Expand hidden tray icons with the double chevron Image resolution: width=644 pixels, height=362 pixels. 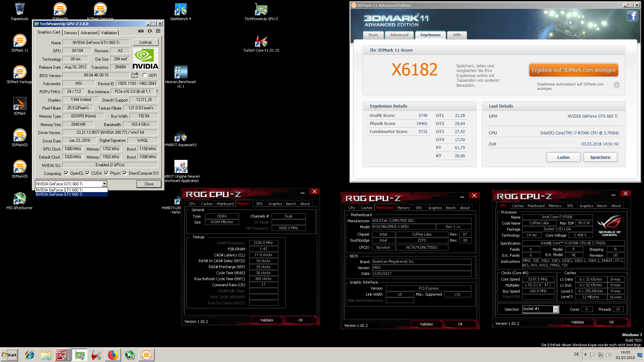(585, 355)
